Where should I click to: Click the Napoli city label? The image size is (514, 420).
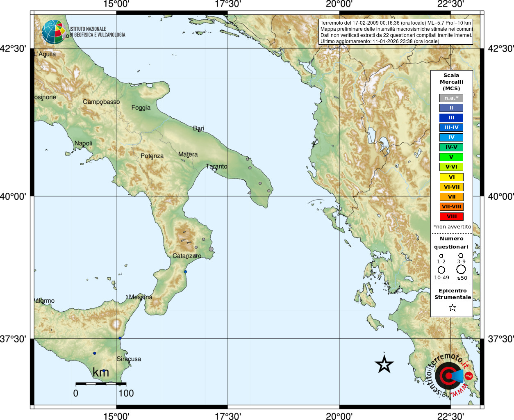pyautogui.click(x=83, y=144)
